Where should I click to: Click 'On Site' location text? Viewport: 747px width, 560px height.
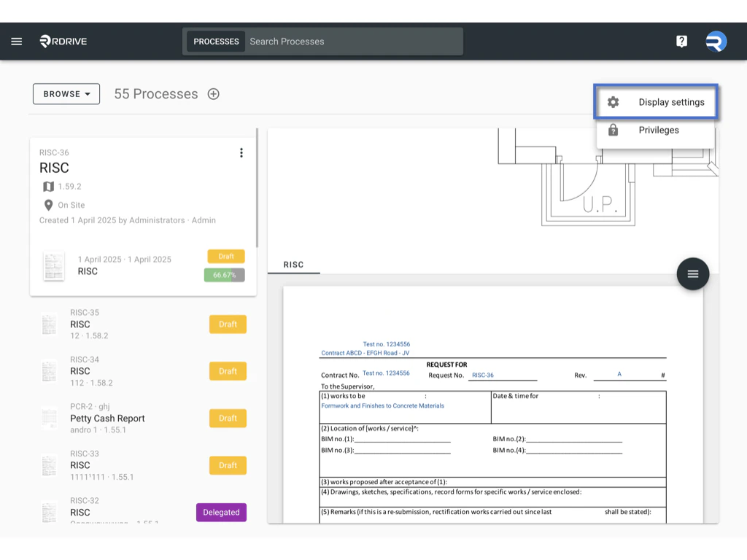click(71, 205)
